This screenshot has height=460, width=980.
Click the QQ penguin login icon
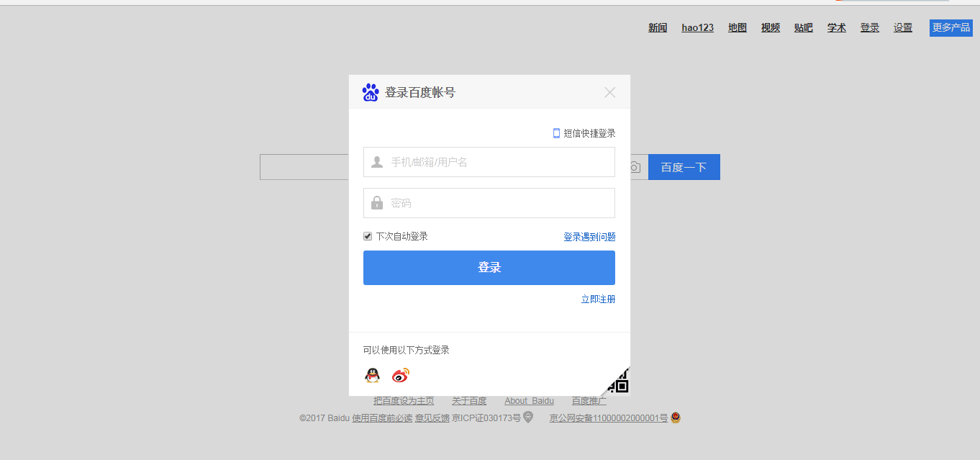click(372, 375)
